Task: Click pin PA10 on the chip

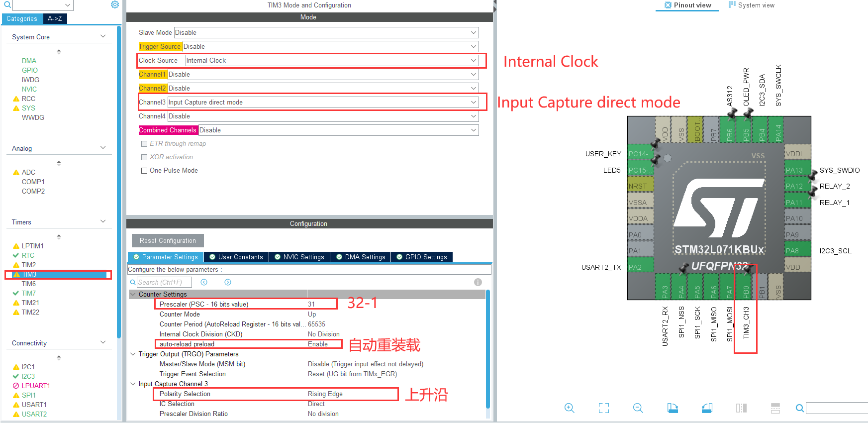Action: (x=798, y=218)
